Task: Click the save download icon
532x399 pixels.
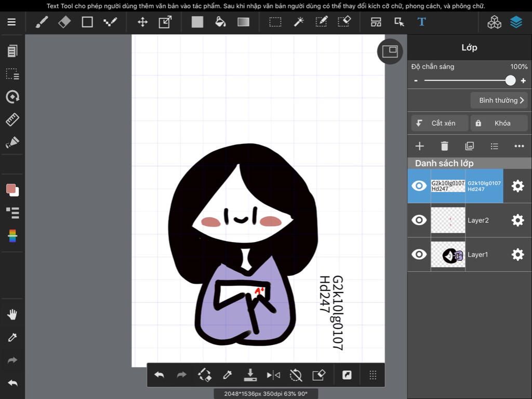Action: click(x=250, y=375)
